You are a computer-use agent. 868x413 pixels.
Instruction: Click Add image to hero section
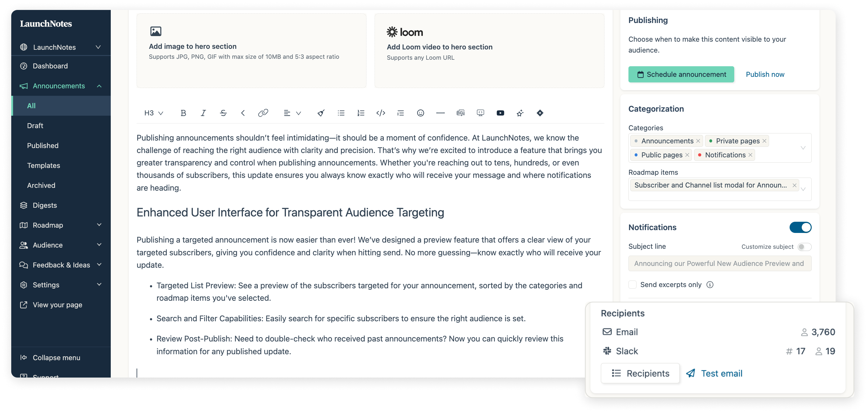[251, 51]
